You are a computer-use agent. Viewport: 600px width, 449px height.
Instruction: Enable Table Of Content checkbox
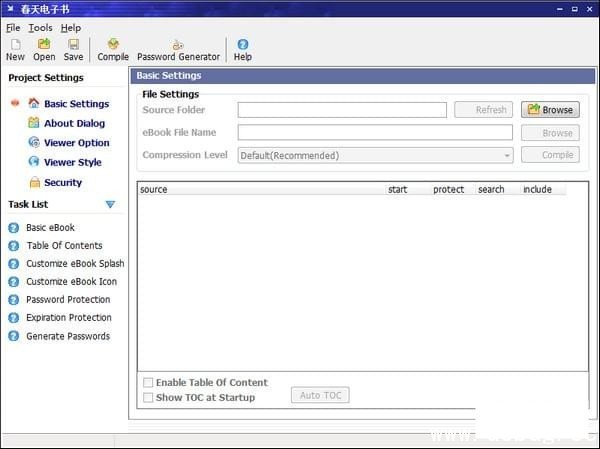pyautogui.click(x=149, y=383)
